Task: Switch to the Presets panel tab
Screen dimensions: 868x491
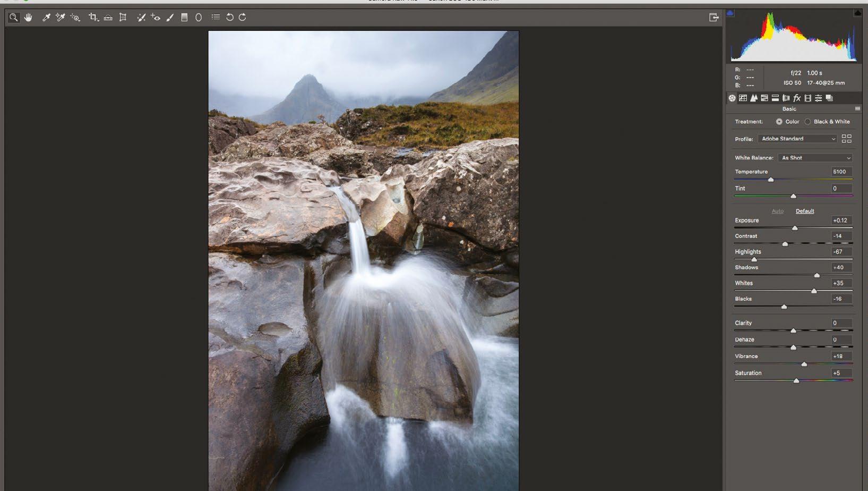Action: click(x=819, y=98)
